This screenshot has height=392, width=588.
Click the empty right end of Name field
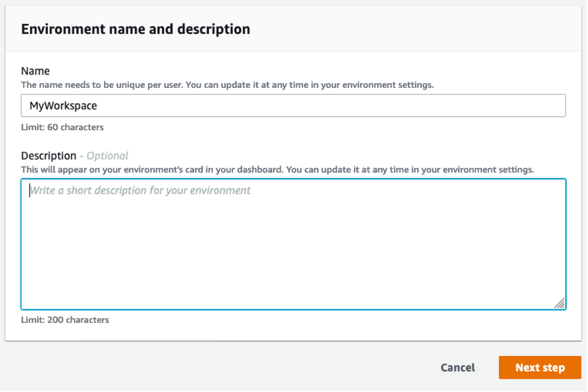(x=512, y=106)
